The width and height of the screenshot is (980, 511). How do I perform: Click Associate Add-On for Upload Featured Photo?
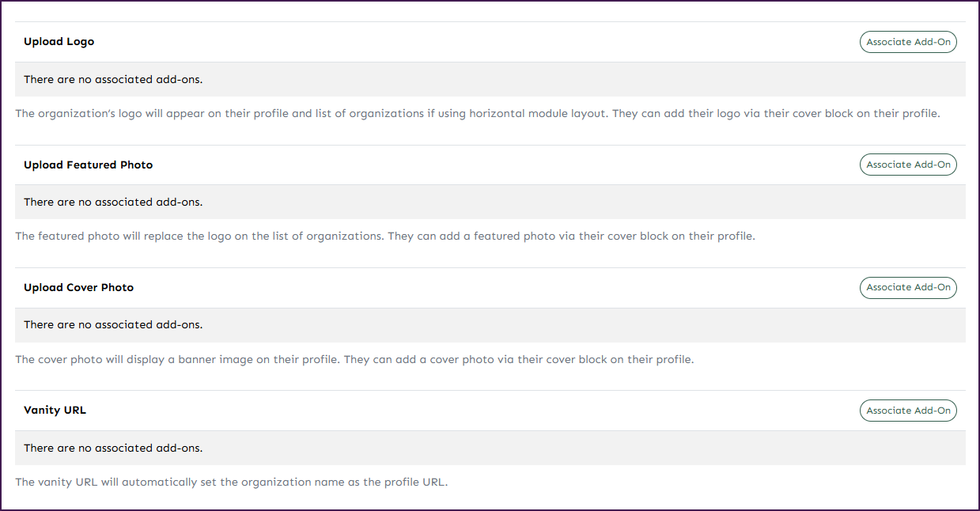(x=908, y=165)
